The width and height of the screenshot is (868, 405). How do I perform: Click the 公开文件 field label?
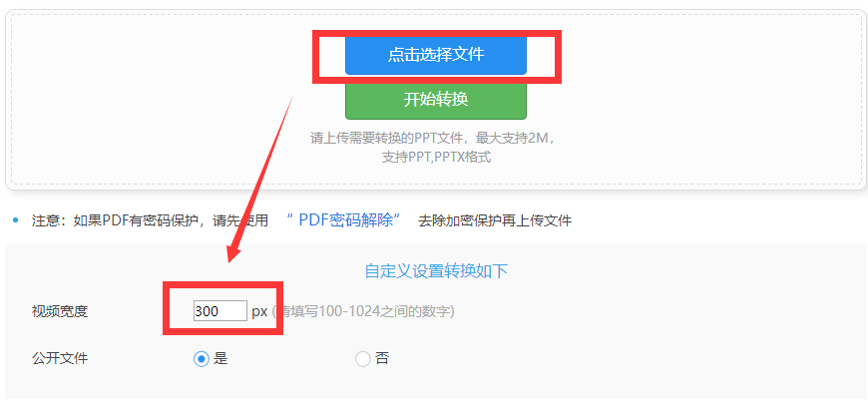[60, 358]
